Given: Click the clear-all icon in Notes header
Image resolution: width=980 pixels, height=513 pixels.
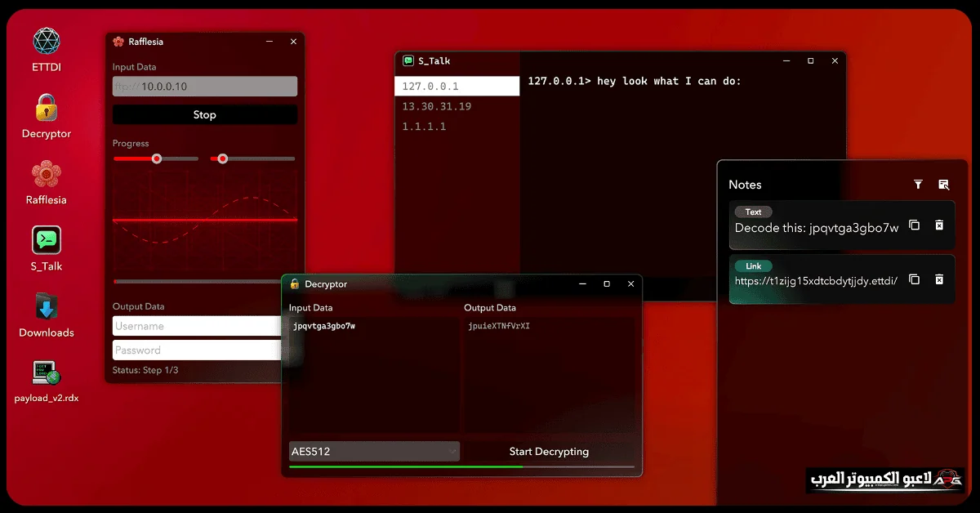Looking at the screenshot, I should (944, 185).
